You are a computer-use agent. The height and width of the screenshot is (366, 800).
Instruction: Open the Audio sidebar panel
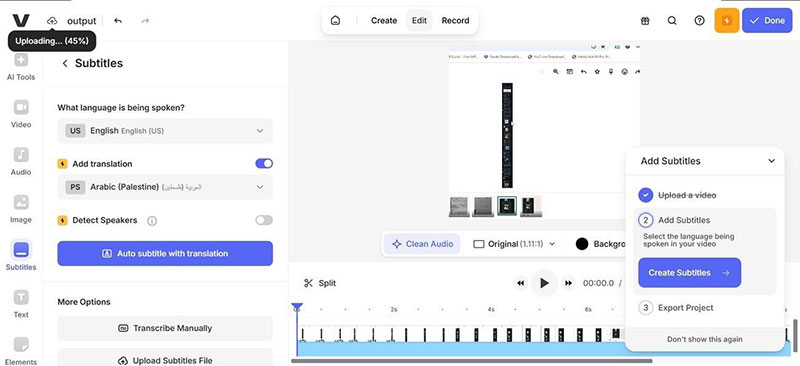(x=21, y=161)
